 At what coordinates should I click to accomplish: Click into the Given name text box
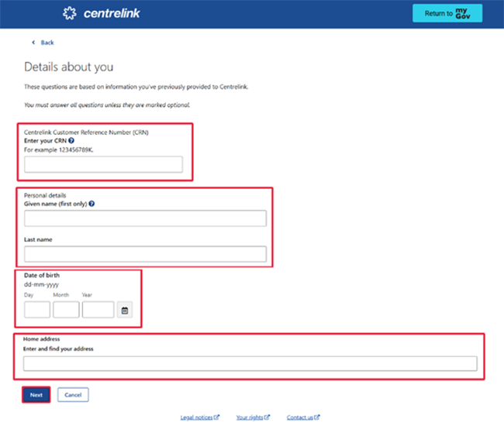point(145,218)
